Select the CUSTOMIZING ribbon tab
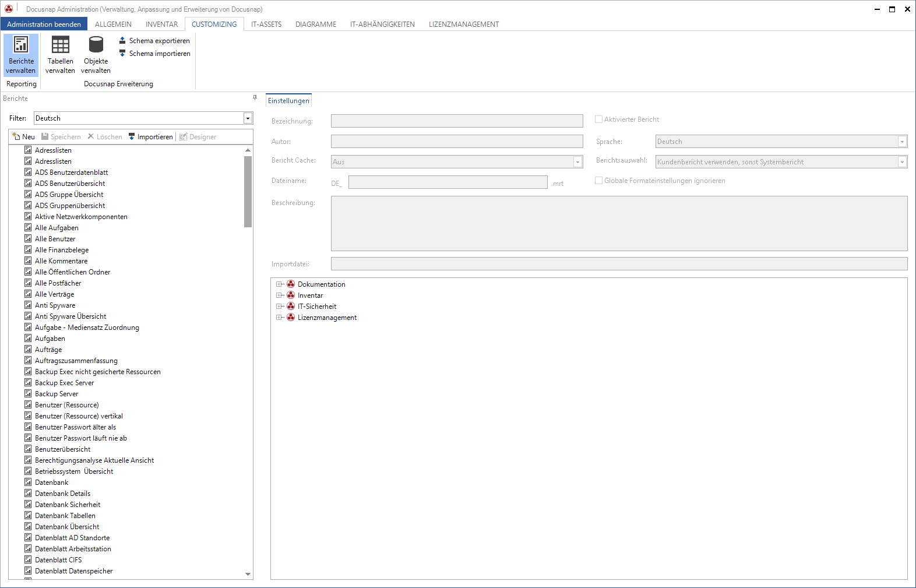Image resolution: width=916 pixels, height=588 pixels. click(214, 24)
